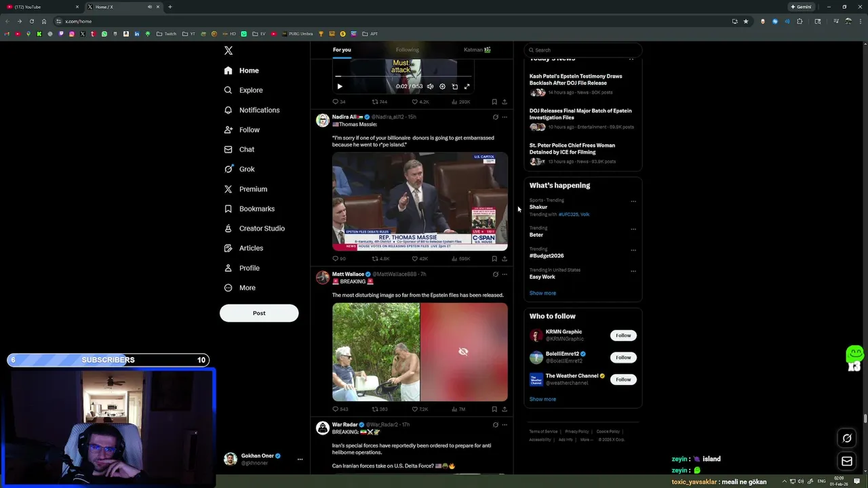Open video settings gear icon
The height and width of the screenshot is (488, 868).
pos(442,86)
